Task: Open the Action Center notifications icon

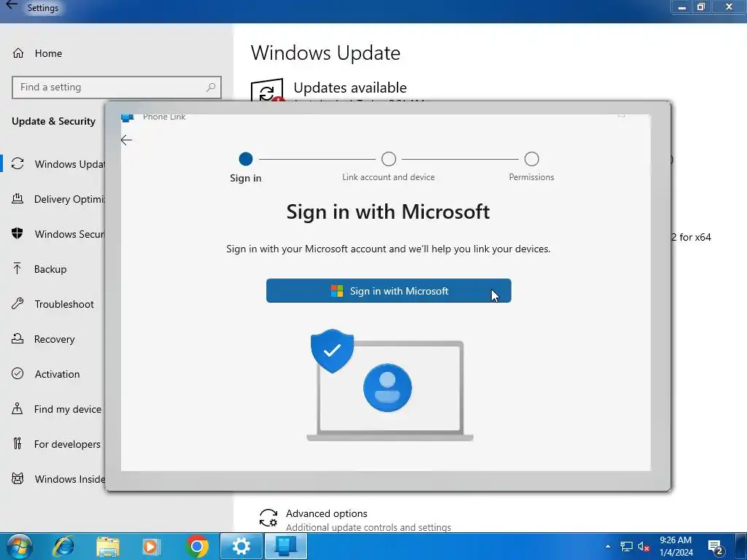Action: 716,547
